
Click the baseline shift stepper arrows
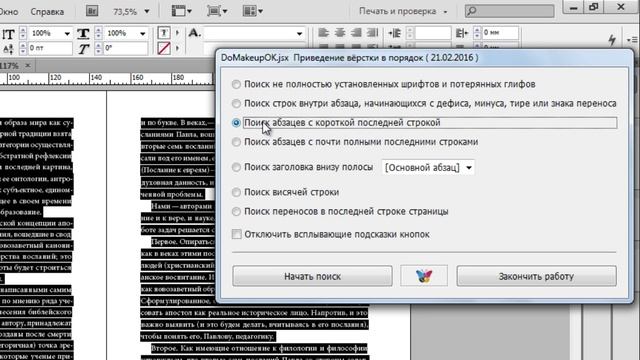point(23,49)
